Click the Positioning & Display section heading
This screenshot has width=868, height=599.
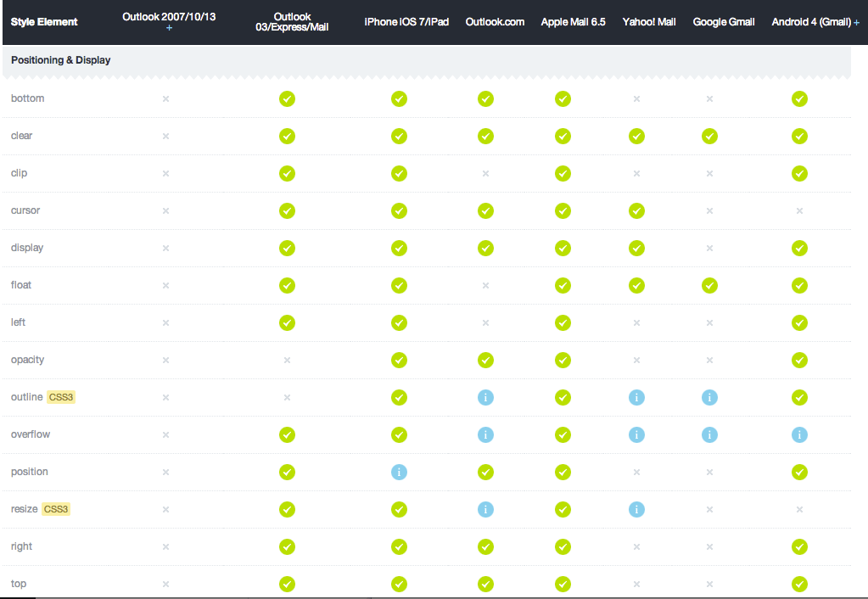click(x=61, y=59)
